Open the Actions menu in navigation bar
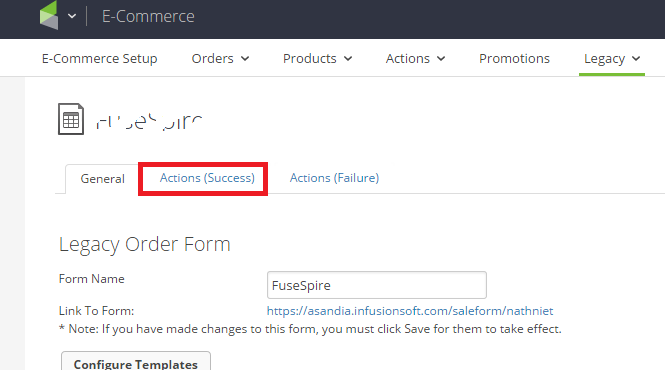This screenshot has height=370, width=665. click(x=415, y=58)
